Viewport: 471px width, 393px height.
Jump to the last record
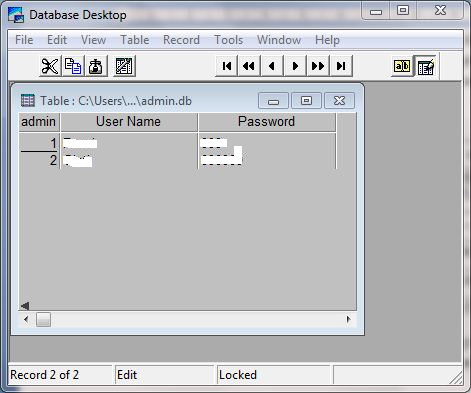point(341,66)
